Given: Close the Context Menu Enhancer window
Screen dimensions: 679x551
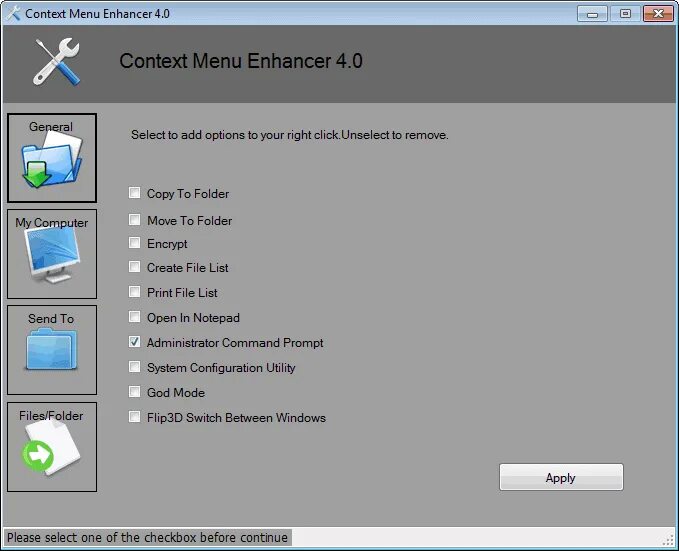Looking at the screenshot, I should tap(658, 14).
